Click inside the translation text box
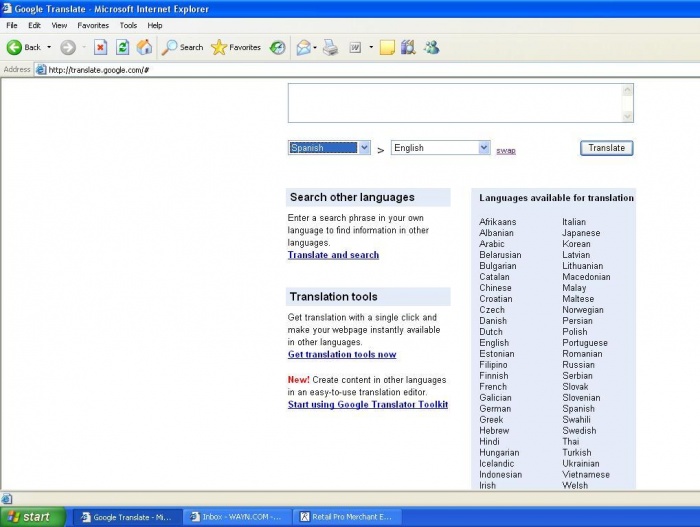The width and height of the screenshot is (700, 527). coord(455,103)
